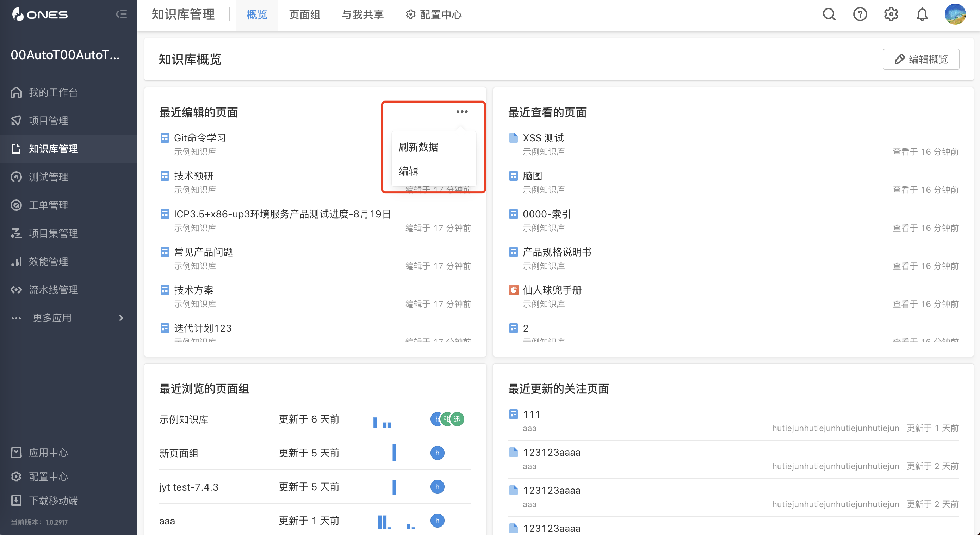Open 下载移动端 in sidebar
This screenshot has height=535, width=980.
point(68,500)
